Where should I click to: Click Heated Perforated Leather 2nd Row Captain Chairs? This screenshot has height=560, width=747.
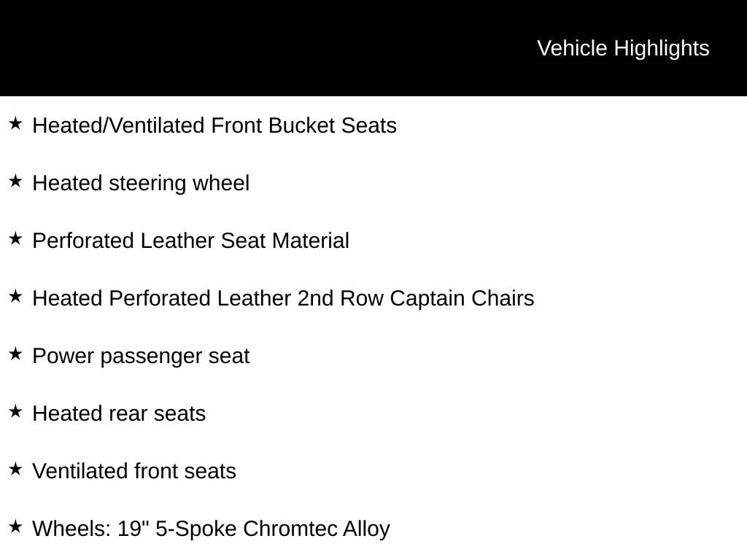tap(284, 298)
